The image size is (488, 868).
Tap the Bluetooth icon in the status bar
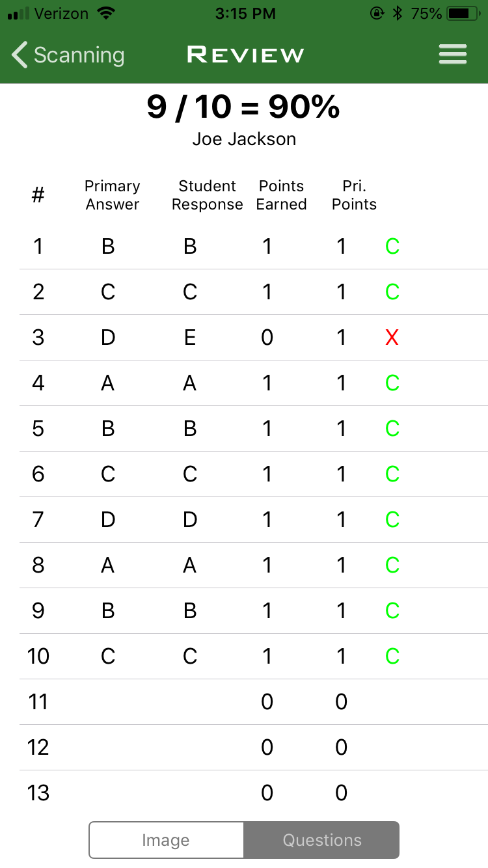[x=398, y=12]
